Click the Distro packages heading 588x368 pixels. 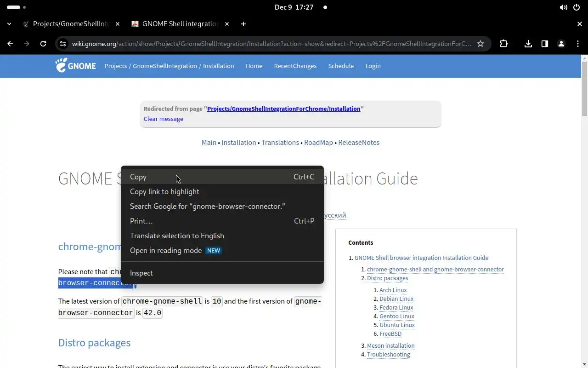(94, 343)
